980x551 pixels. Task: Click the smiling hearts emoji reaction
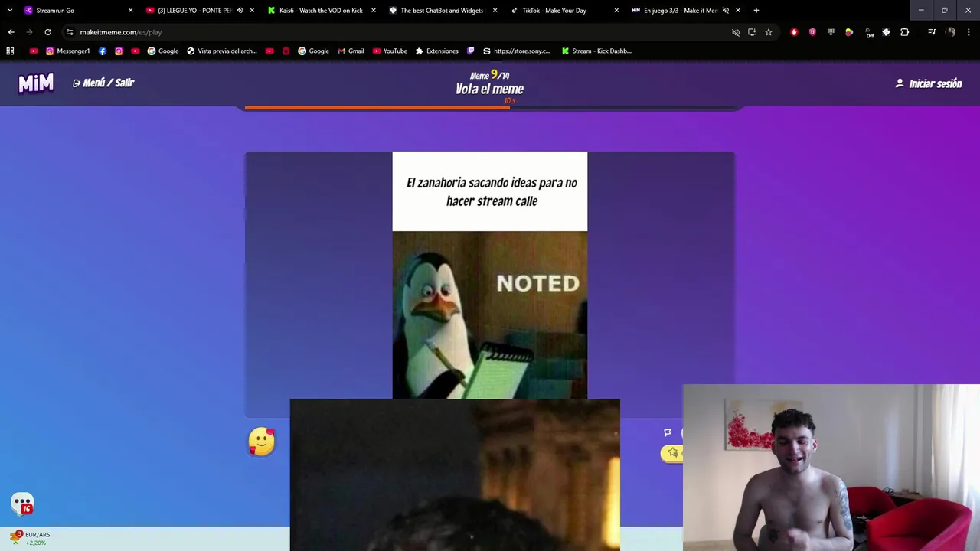[261, 442]
